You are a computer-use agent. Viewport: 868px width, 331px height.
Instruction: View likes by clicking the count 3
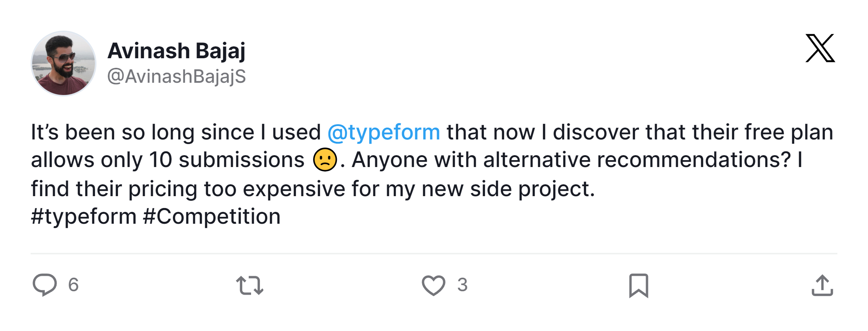[462, 284]
